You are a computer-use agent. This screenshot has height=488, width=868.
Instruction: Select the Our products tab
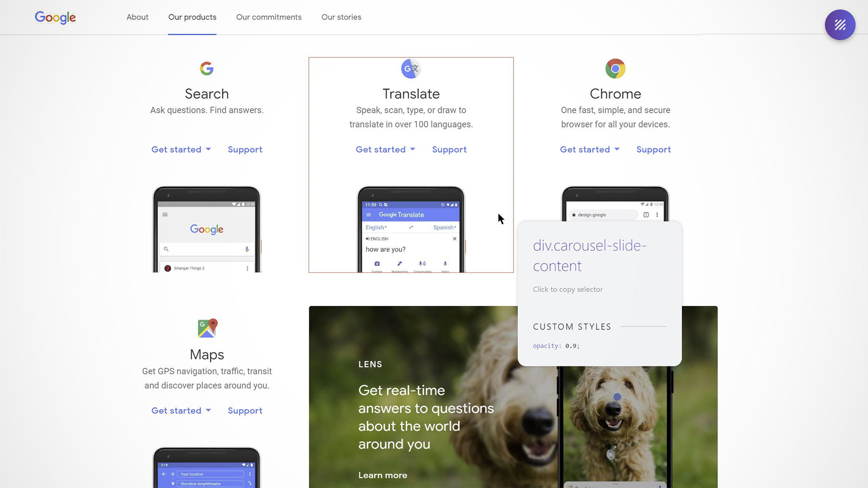click(192, 17)
